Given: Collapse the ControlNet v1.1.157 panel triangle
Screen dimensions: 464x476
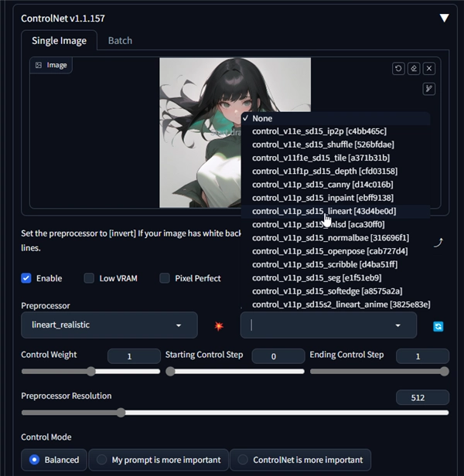Looking at the screenshot, I should click(444, 18).
